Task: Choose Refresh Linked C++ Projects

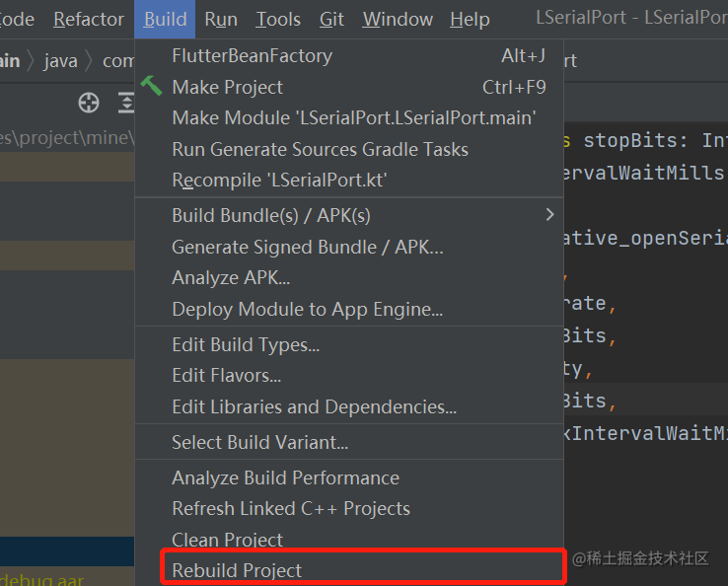Action: click(349, 508)
